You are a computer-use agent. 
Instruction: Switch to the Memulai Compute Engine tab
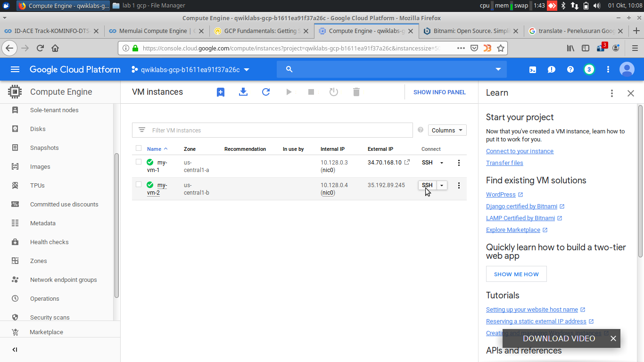point(157,31)
